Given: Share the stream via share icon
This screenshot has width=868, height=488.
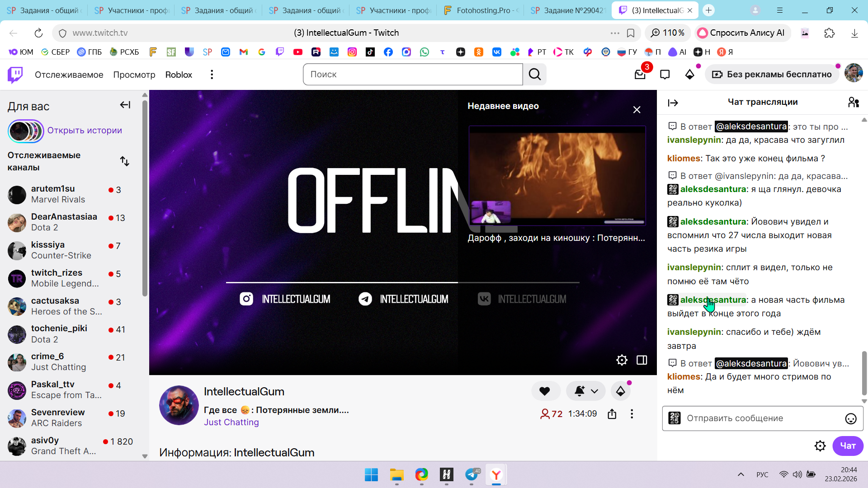Looking at the screenshot, I should click(612, 414).
